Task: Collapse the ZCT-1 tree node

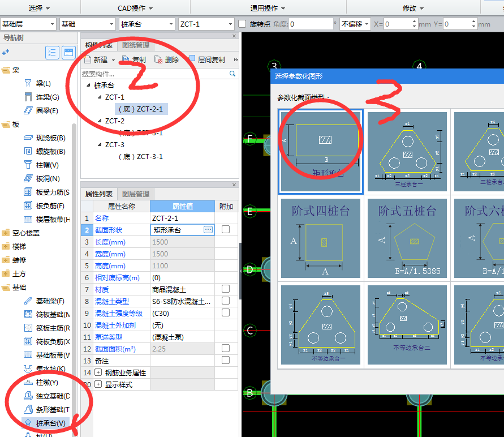Action: [100, 97]
